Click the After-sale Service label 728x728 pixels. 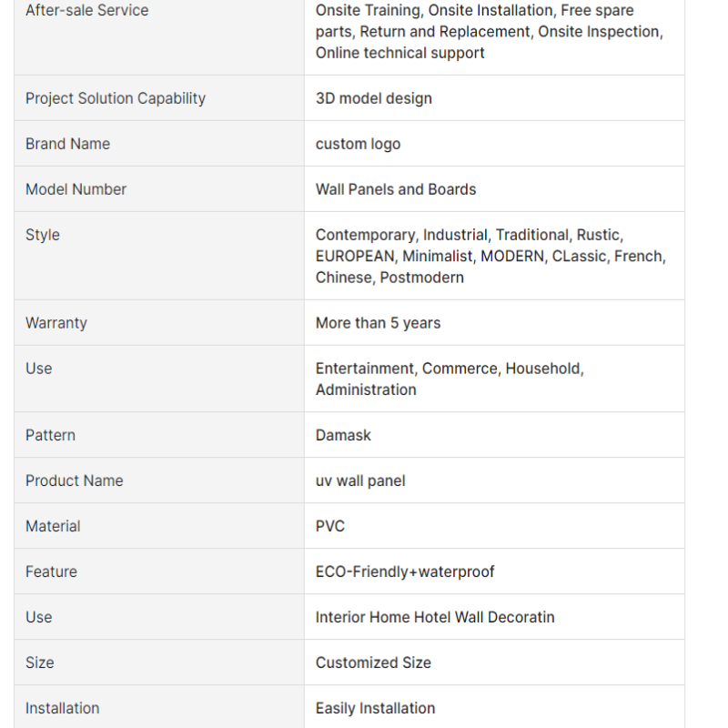(86, 10)
